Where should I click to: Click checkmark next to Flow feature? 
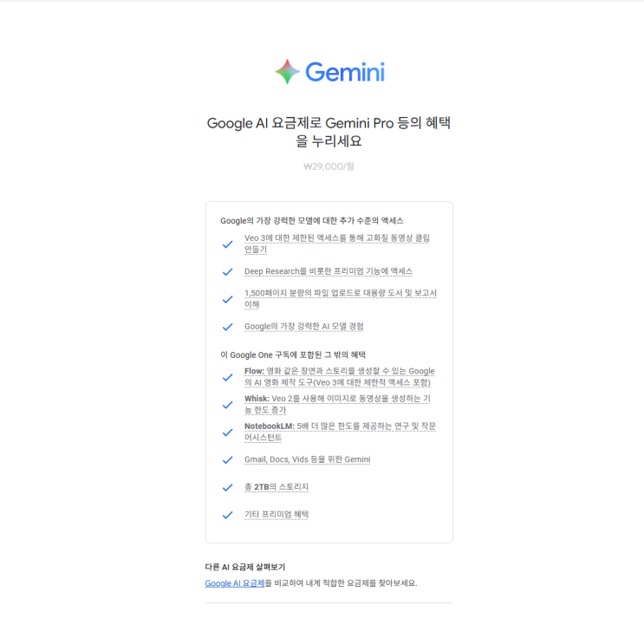[228, 377]
